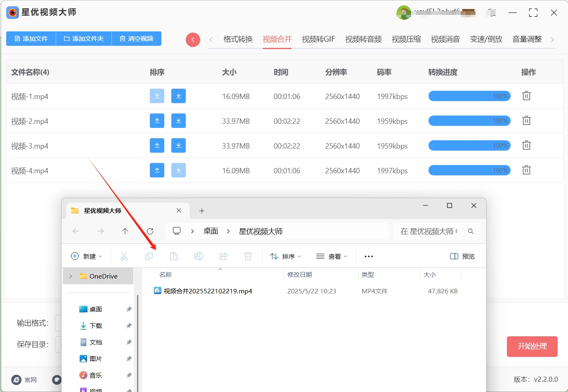This screenshot has width=568, height=392.
Task: Move 视频-4.mp4 up in order
Action: [x=157, y=170]
